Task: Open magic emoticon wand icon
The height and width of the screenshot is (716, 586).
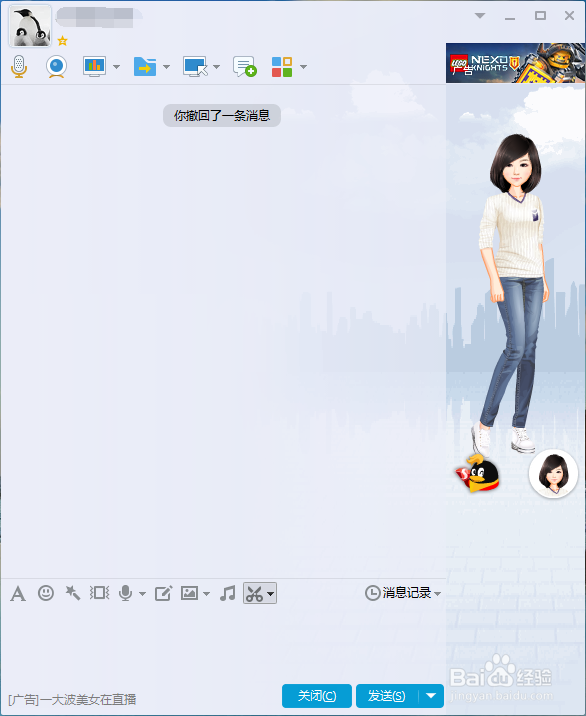Action: [x=73, y=593]
